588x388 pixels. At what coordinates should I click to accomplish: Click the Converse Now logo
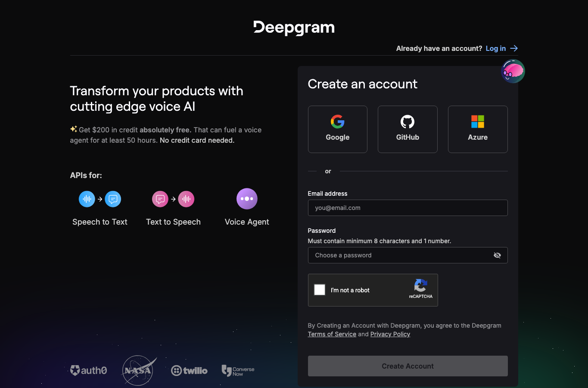point(238,371)
